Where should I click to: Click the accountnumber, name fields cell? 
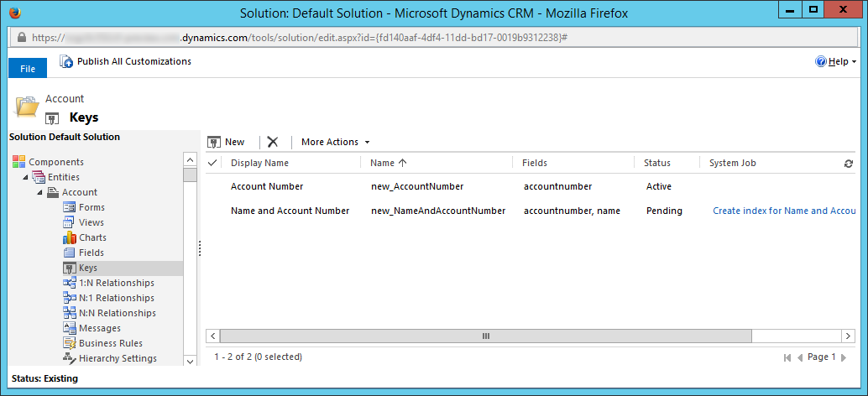[x=572, y=211]
